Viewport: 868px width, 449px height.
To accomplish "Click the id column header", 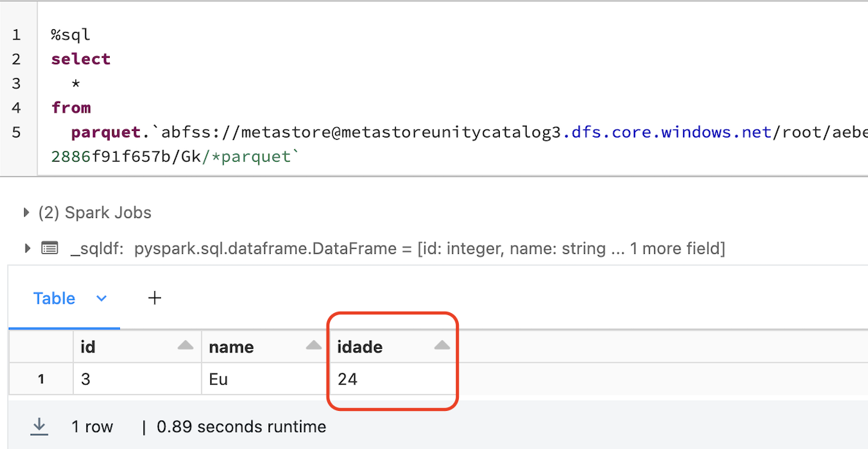I will 138,347.
